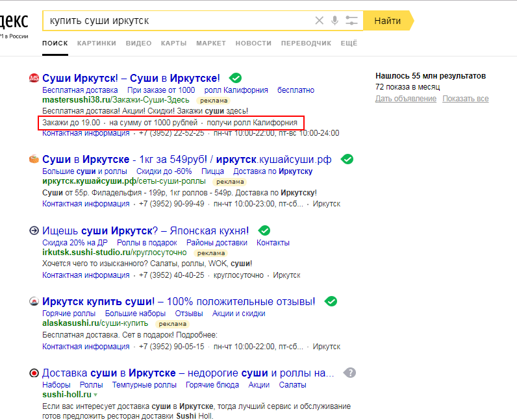Viewport: 517px width, 420px height.
Task: Open Суши Иркутск! – Суши в Иркутске! result
Action: point(131,78)
